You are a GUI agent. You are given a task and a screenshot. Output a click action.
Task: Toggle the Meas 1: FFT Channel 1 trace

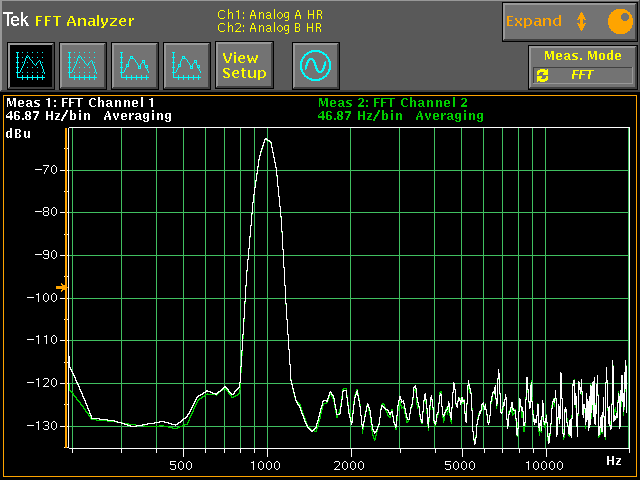[80, 103]
